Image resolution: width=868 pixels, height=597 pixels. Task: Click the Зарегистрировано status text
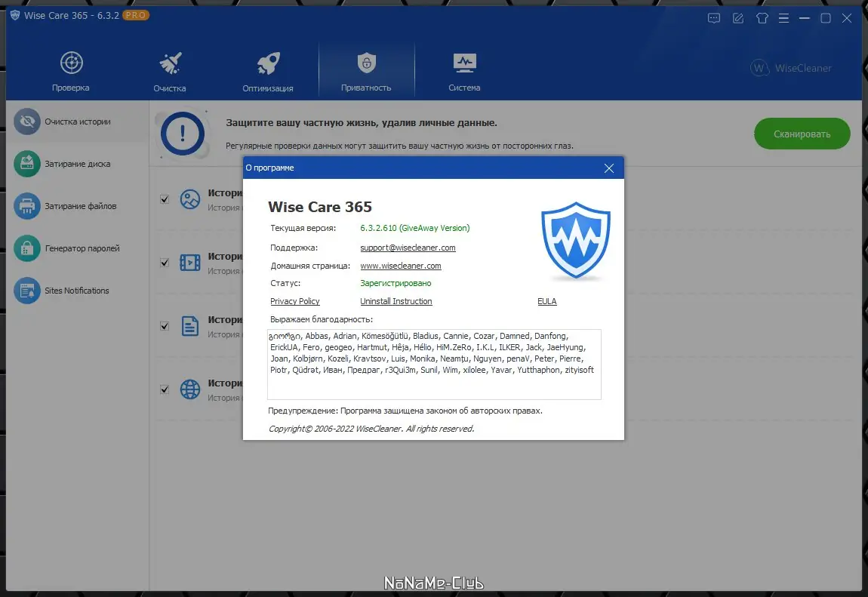click(x=396, y=283)
